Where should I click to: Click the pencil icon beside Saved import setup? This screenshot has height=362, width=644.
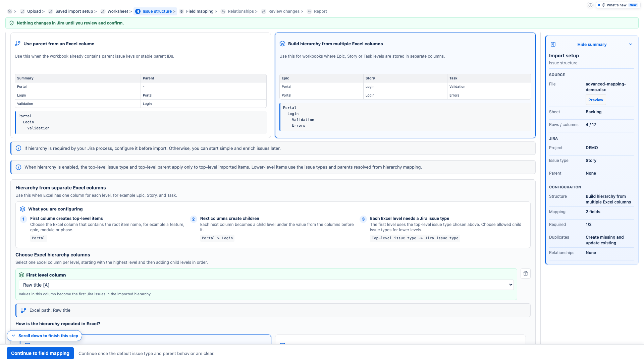point(51,11)
